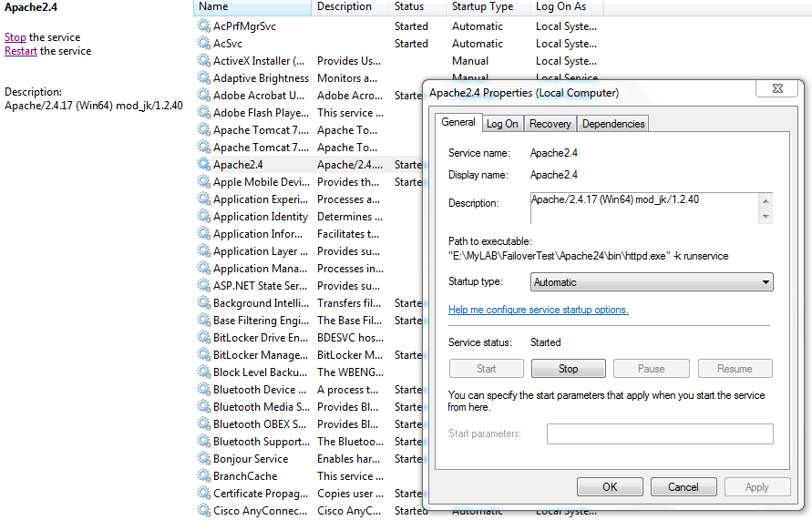Open the Recovery tab
Viewport: 812px width, 520px height.
[x=550, y=124]
